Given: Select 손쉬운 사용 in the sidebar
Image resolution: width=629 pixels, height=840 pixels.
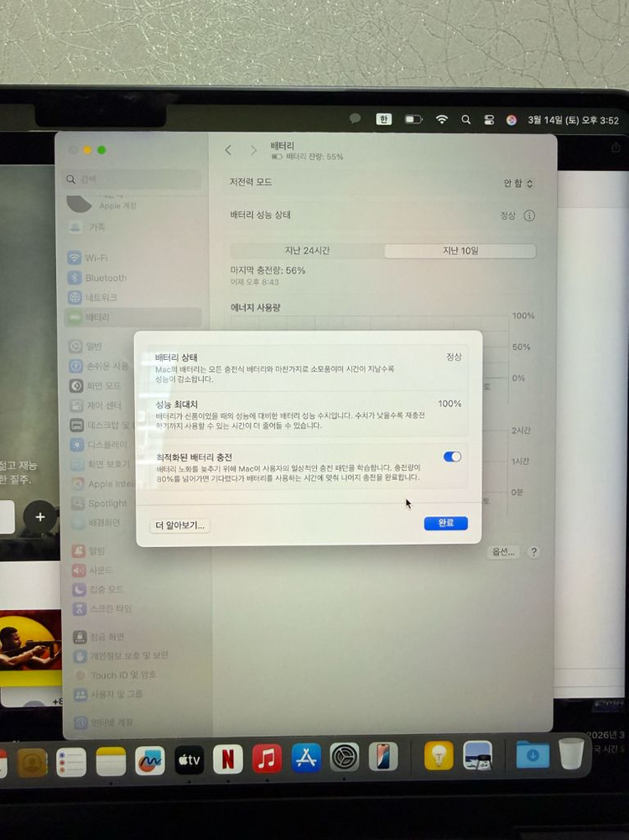Looking at the screenshot, I should (x=99, y=366).
